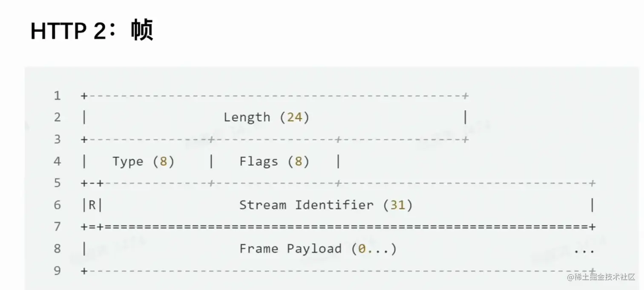The image size is (644, 290).
Task: Select line number 1 in the code gutter
Action: [x=57, y=96]
